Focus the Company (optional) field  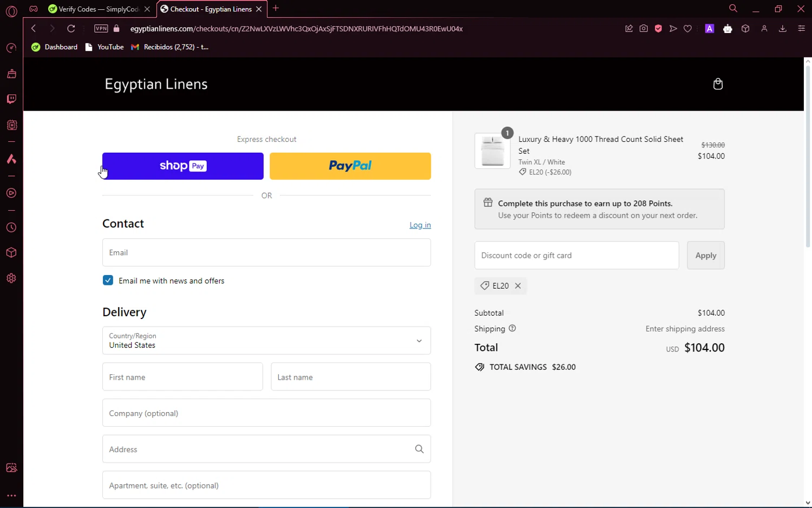(266, 413)
